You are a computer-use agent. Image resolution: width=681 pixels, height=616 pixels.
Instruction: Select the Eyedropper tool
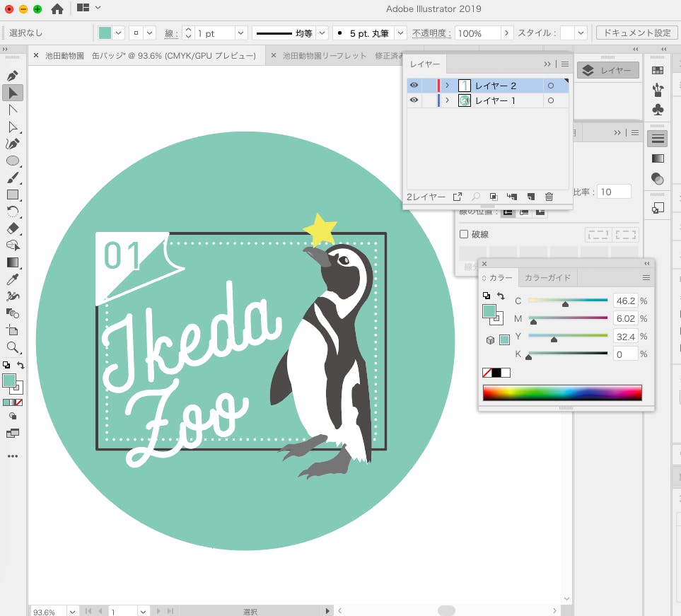(x=13, y=279)
